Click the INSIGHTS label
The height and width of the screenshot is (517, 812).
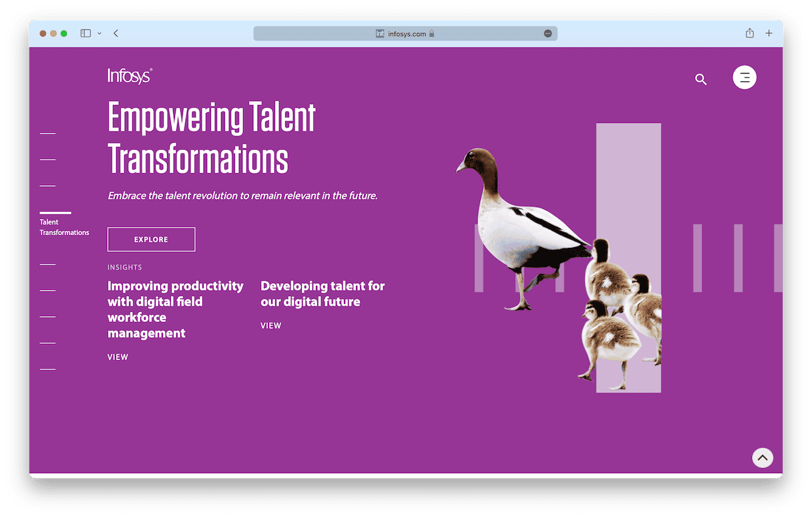tap(125, 267)
